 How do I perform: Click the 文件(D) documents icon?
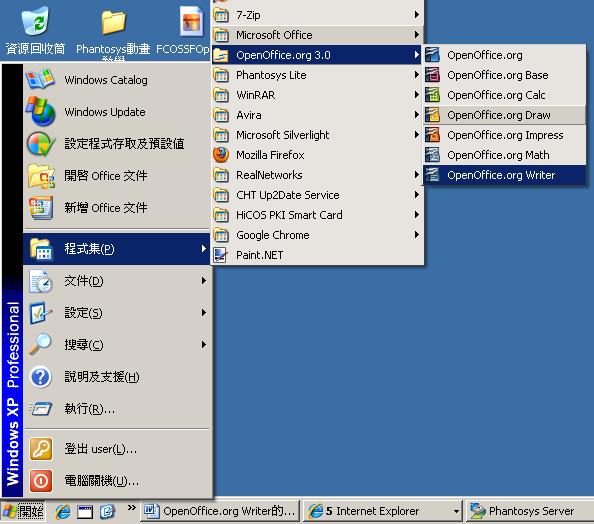pyautogui.click(x=41, y=281)
